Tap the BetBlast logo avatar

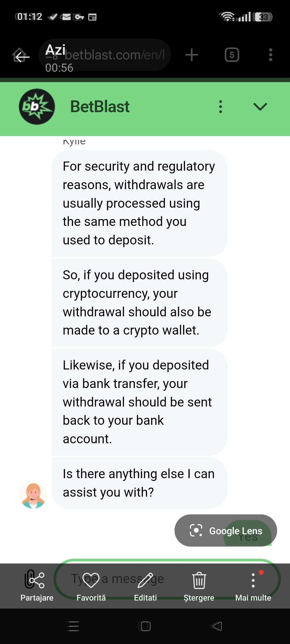37,107
